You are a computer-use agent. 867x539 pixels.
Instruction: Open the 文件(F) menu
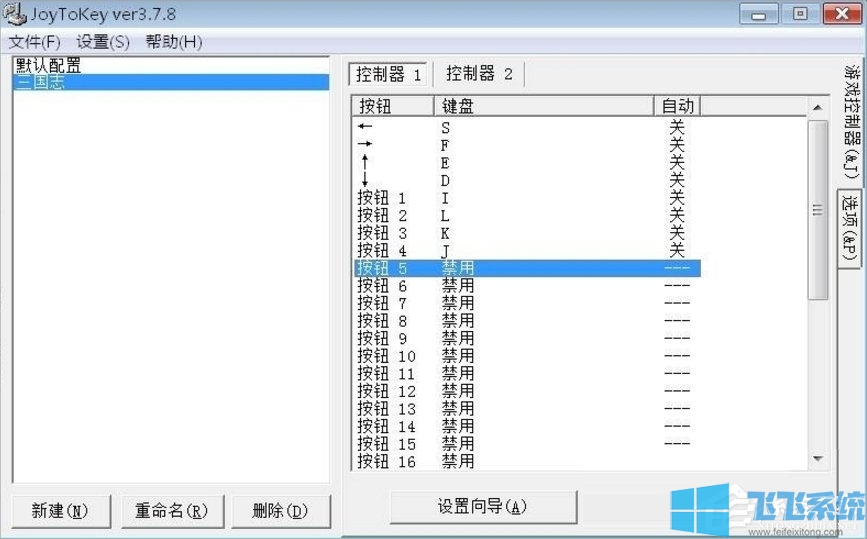[34, 42]
